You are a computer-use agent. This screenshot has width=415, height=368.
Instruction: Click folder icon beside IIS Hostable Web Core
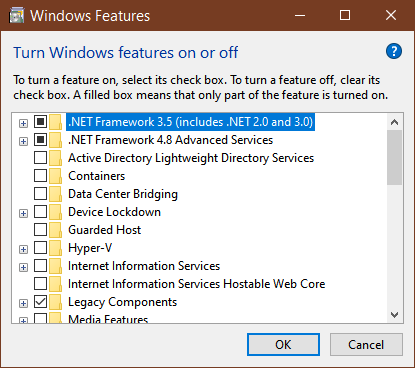[55, 284]
